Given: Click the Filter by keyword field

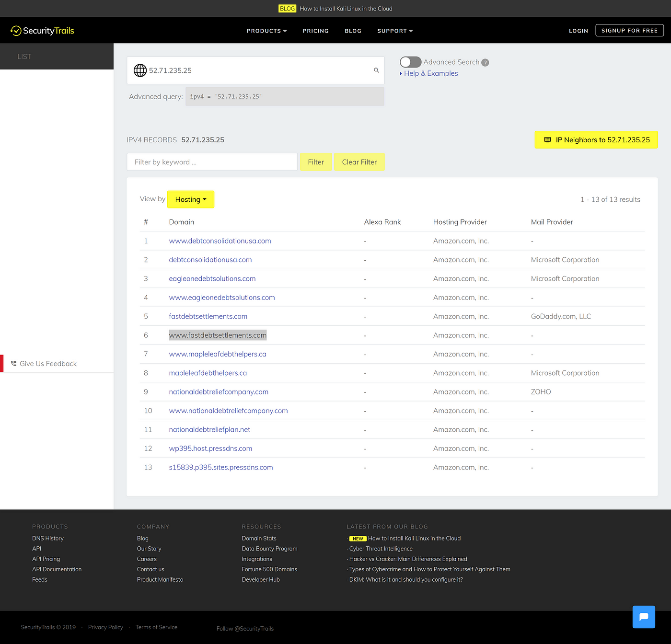Looking at the screenshot, I should coord(212,162).
